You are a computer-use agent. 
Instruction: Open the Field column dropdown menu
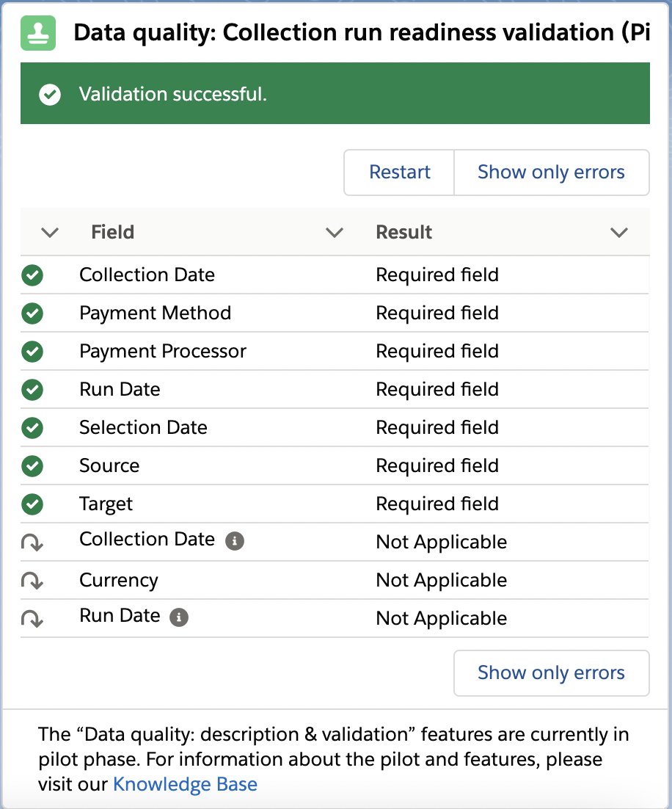(x=335, y=232)
